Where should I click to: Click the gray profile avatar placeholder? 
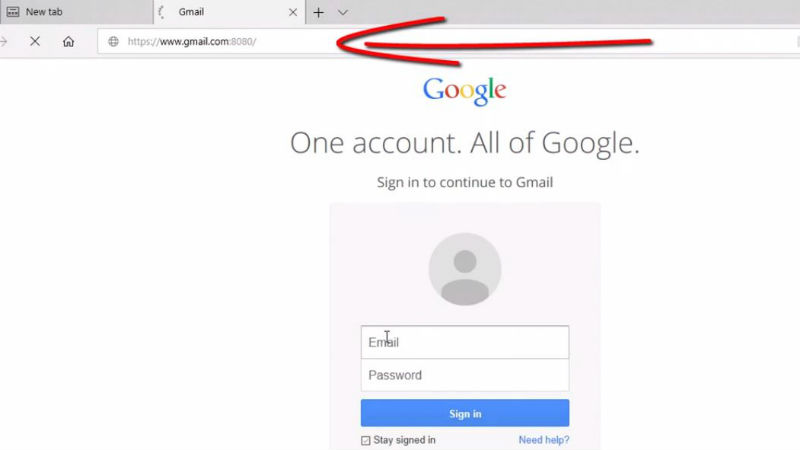click(465, 269)
